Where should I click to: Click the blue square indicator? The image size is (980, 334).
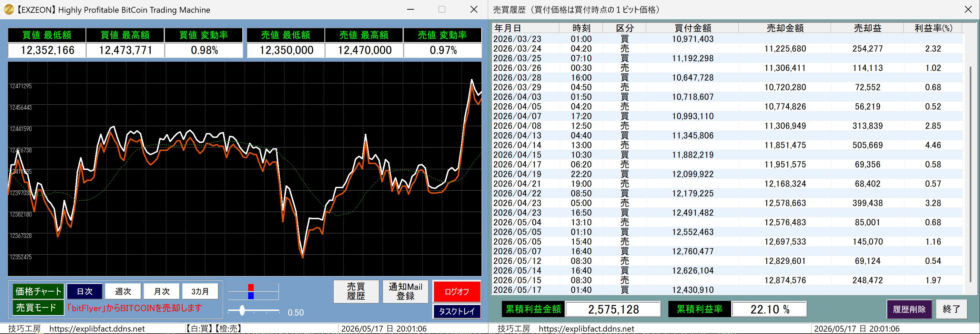[x=251, y=296]
